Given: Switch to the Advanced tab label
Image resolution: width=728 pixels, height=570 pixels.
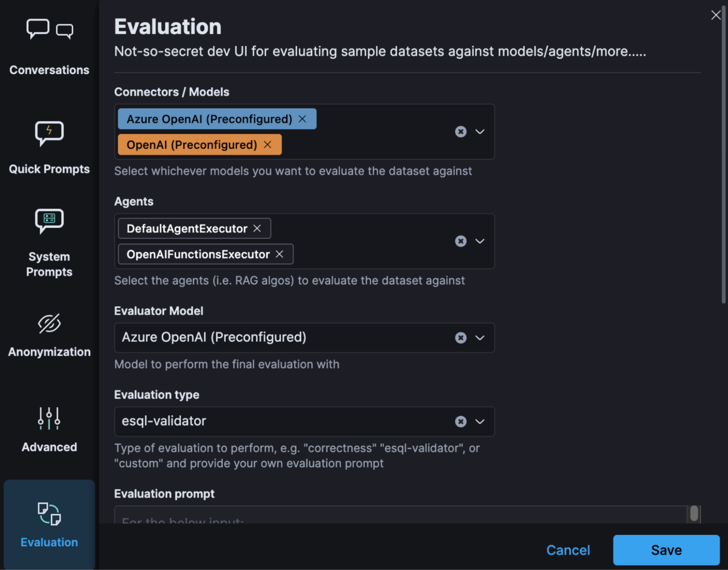Looking at the screenshot, I should tap(49, 447).
